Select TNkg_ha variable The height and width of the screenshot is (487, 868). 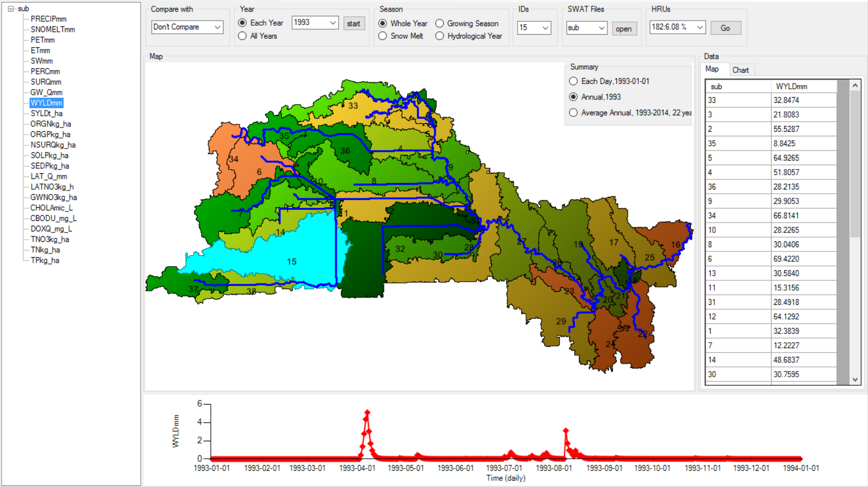45,250
